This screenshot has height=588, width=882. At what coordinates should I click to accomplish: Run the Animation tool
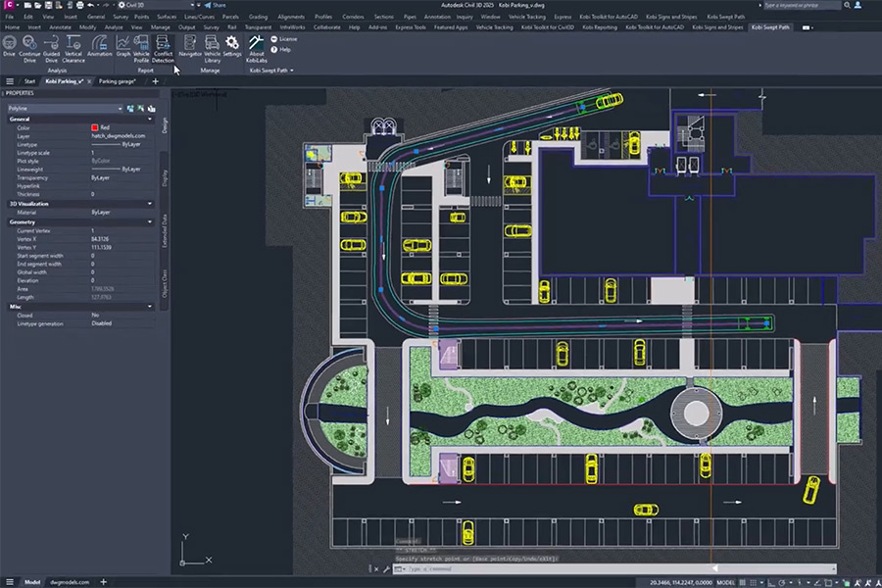[x=100, y=46]
